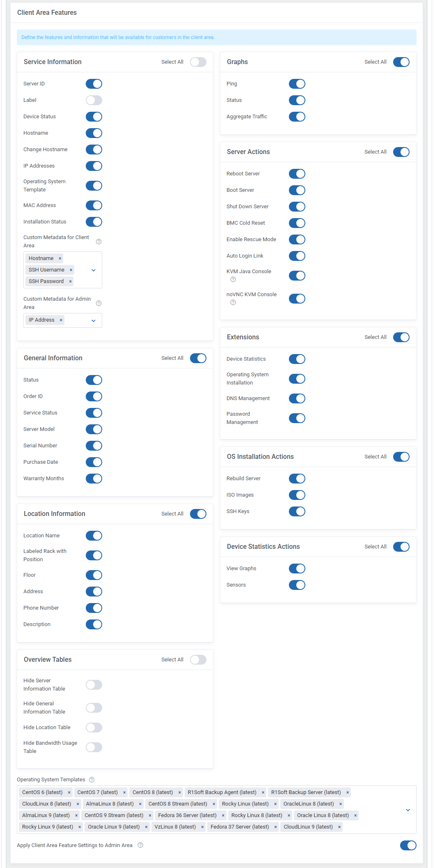Remove the Fedora 37 Server (latest) tag
The height and width of the screenshot is (868, 435).
click(276, 827)
